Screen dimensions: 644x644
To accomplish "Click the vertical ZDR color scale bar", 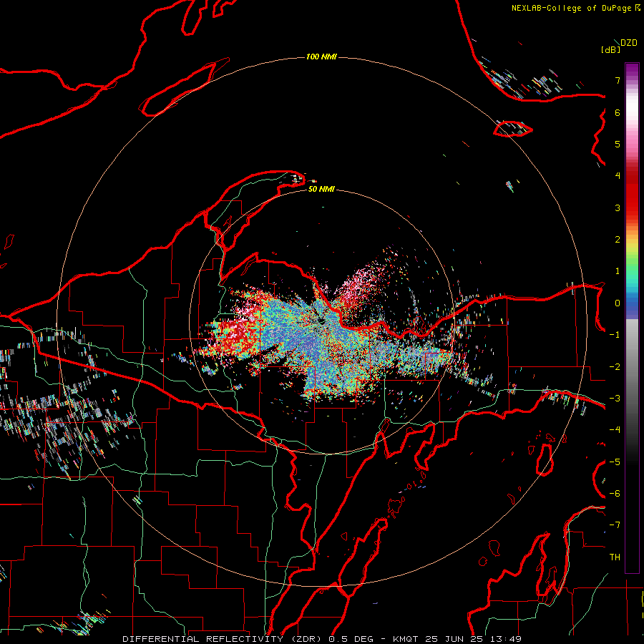I will click(x=632, y=318).
